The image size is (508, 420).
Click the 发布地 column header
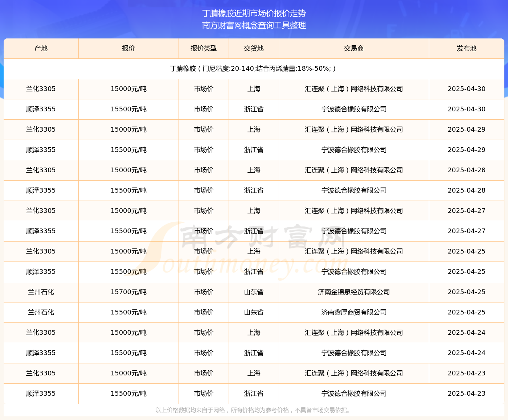point(466,48)
